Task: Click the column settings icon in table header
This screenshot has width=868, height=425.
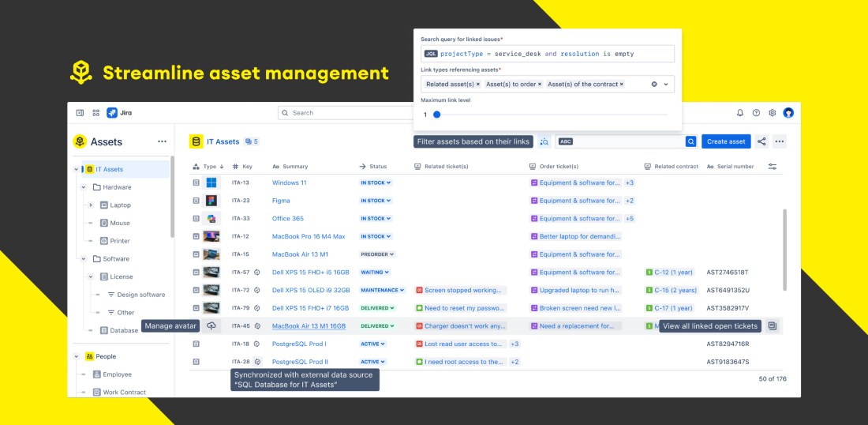Action: tap(773, 167)
